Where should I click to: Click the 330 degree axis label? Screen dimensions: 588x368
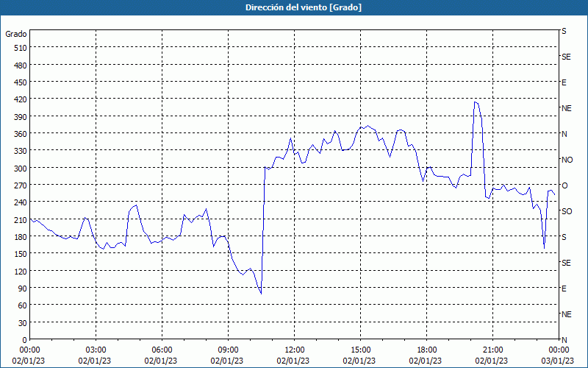coord(21,151)
